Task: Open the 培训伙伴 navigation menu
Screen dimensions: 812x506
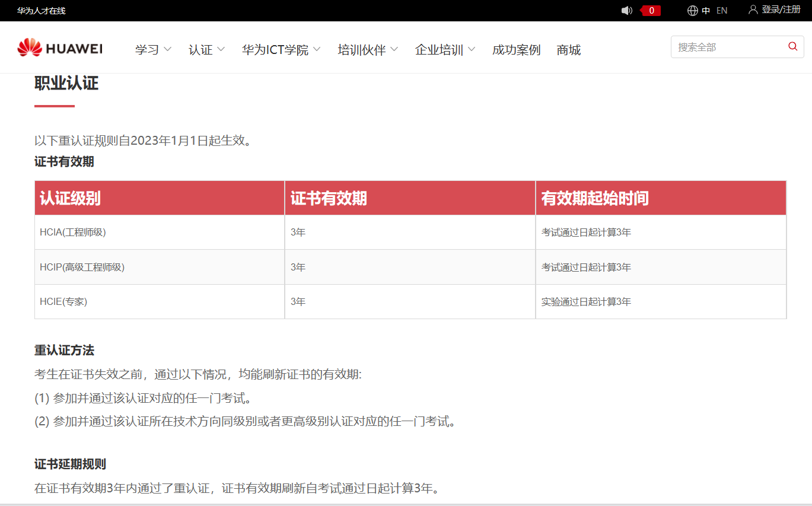Action: (x=362, y=50)
